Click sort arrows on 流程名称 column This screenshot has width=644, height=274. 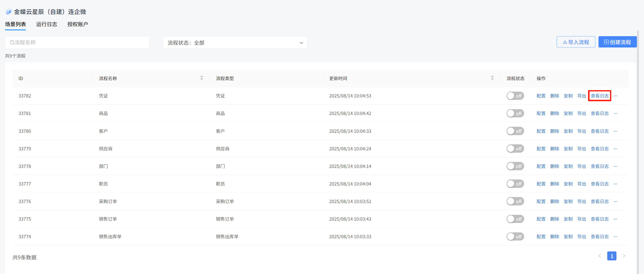pyautogui.click(x=202, y=78)
